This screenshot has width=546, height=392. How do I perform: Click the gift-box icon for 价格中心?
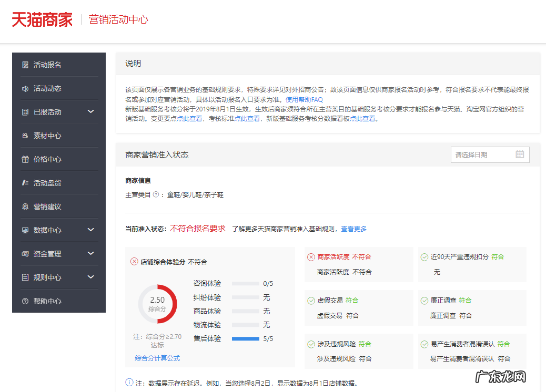[24, 159]
